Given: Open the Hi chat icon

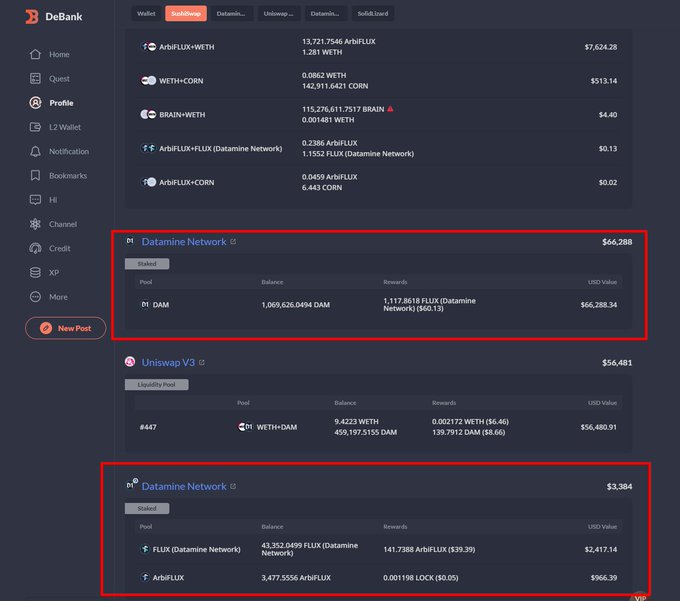Looking at the screenshot, I should point(35,199).
